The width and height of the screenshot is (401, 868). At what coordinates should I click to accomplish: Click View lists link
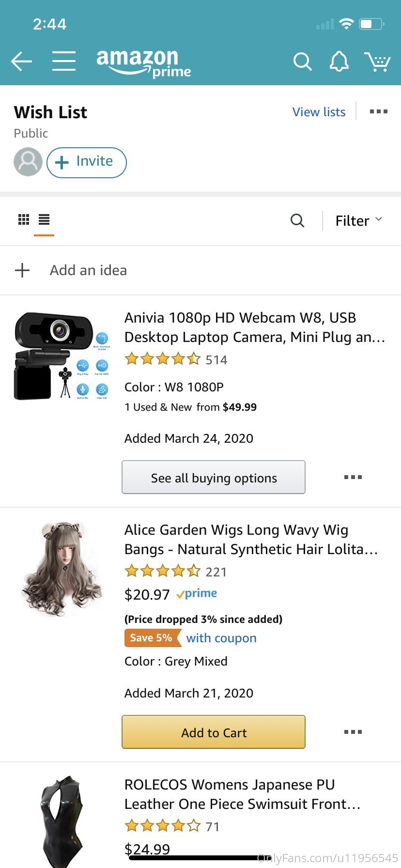[x=319, y=112]
